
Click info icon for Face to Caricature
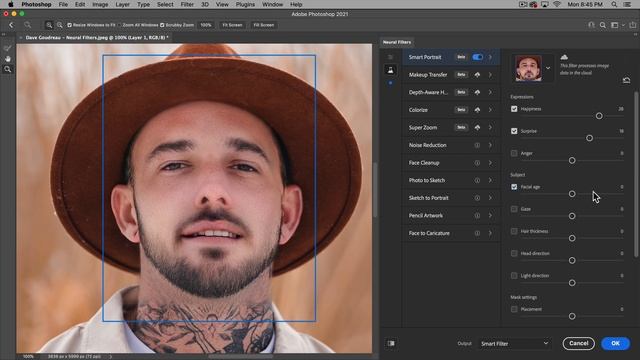click(477, 233)
